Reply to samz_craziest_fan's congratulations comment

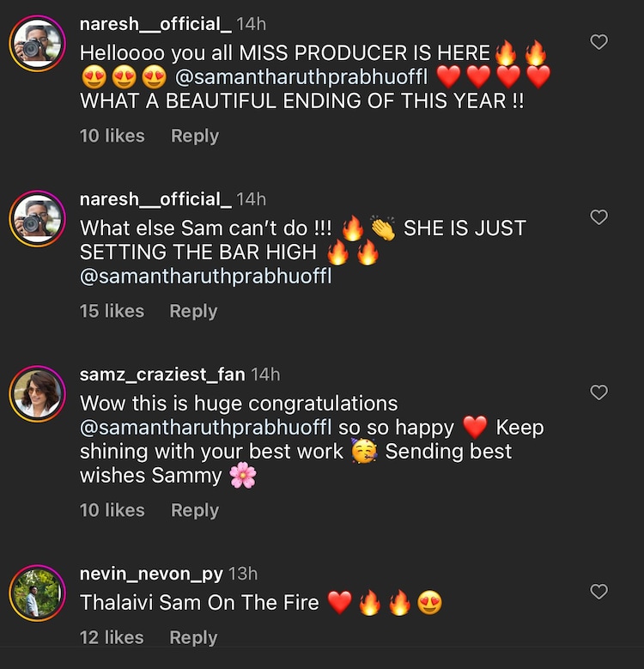pyautogui.click(x=195, y=510)
